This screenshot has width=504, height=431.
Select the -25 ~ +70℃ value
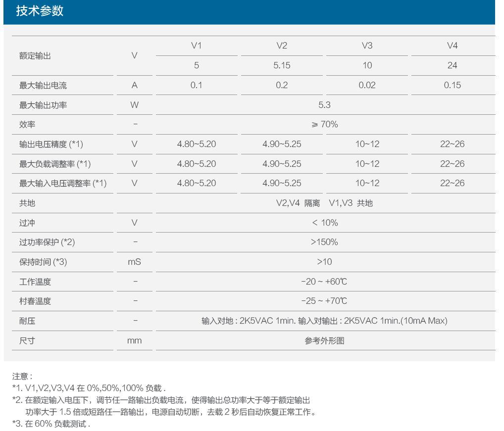(x=324, y=301)
